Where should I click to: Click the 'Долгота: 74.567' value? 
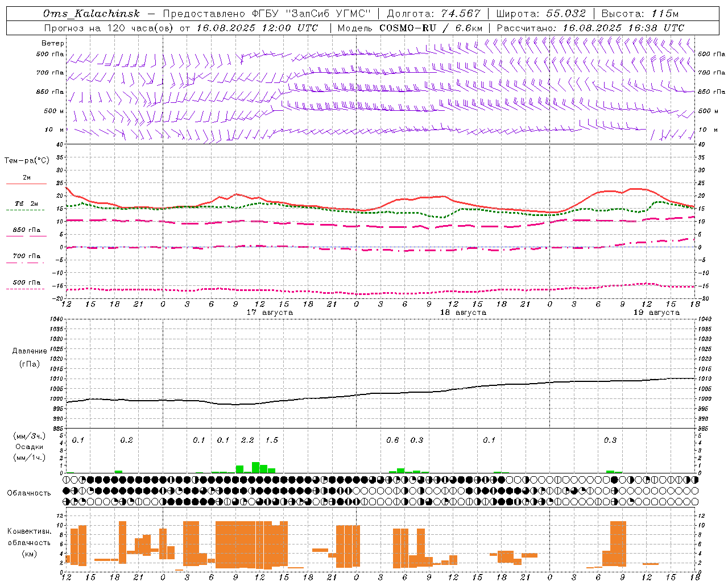click(x=433, y=14)
